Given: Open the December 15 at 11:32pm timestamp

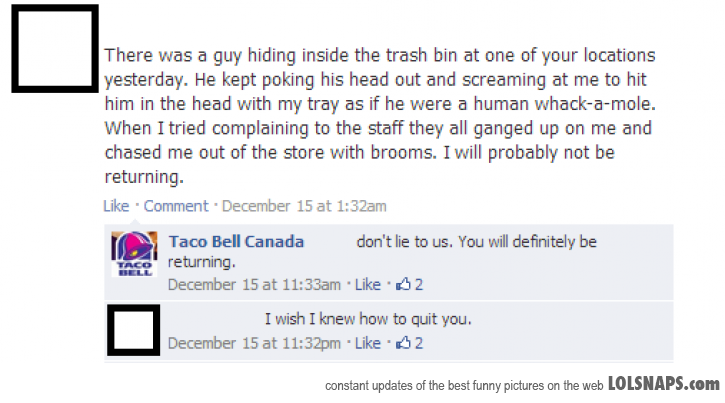Looking at the screenshot, I should (254, 343).
